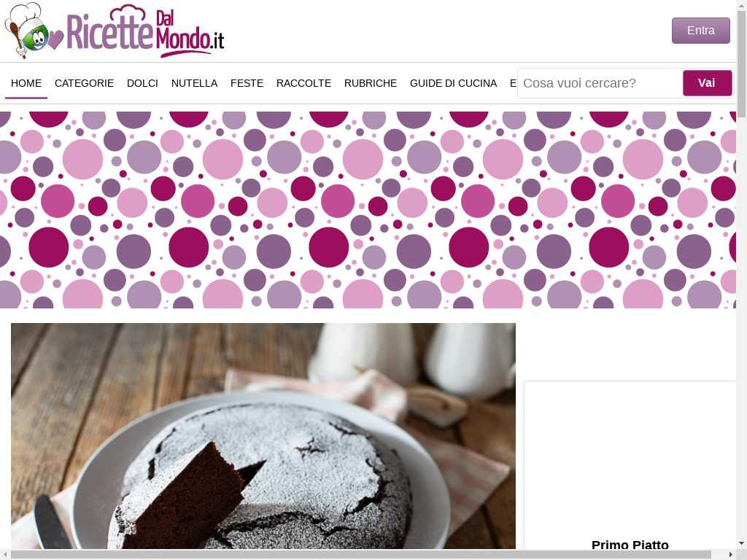Click the Entra login button

[x=701, y=31]
